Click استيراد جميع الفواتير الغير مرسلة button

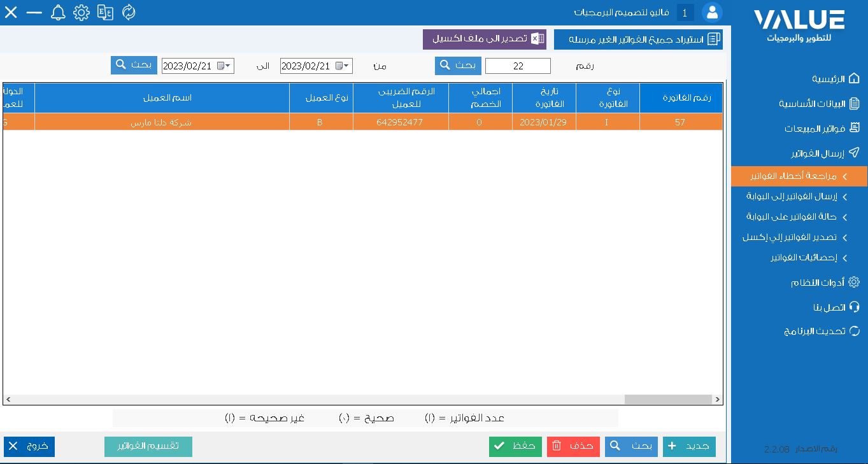click(x=638, y=39)
